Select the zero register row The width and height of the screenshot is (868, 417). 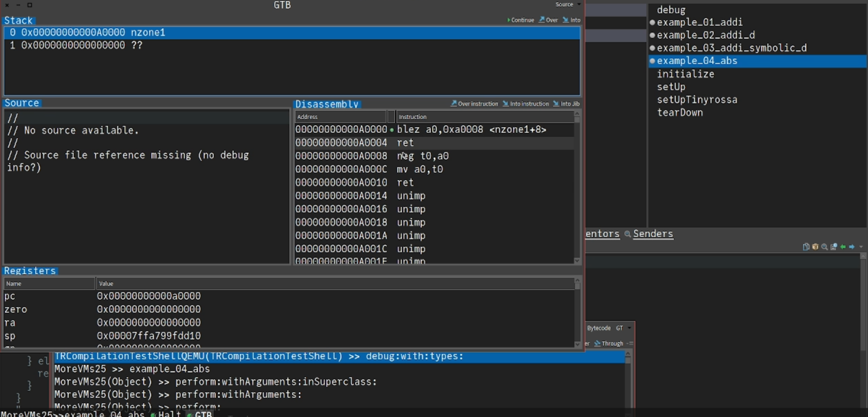pos(289,309)
